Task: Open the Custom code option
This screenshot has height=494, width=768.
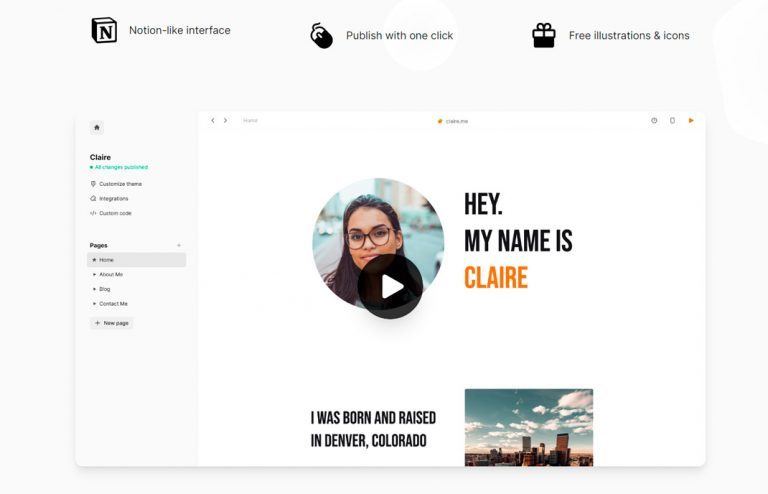Action: 114,213
